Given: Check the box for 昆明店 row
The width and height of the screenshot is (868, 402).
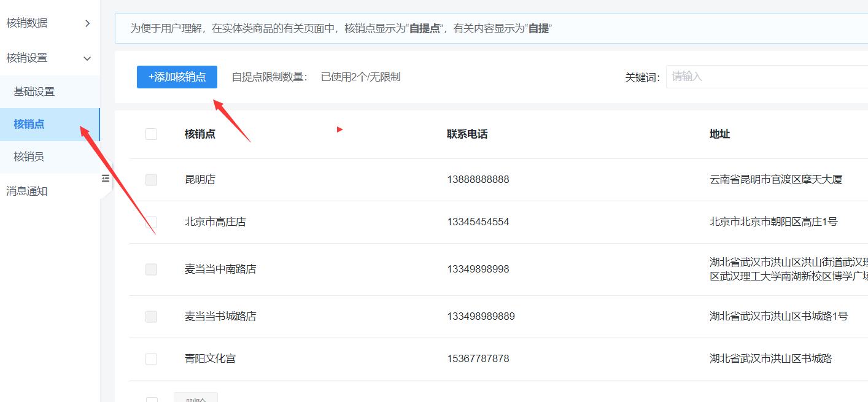Looking at the screenshot, I should 151,180.
